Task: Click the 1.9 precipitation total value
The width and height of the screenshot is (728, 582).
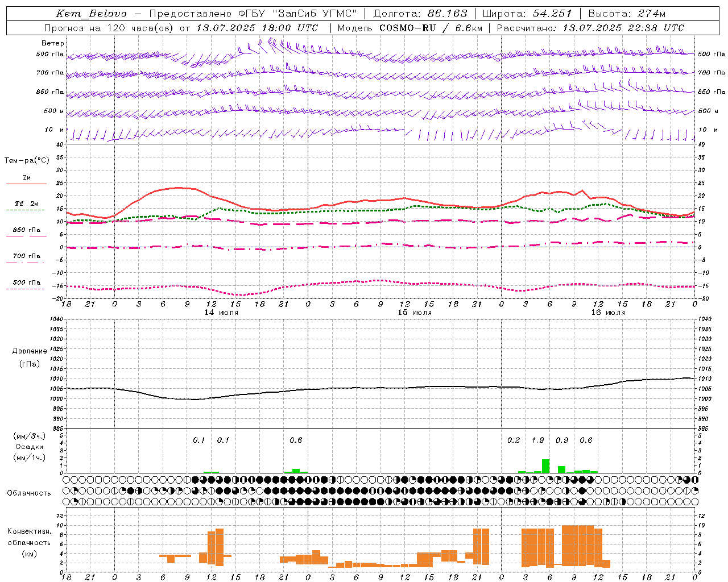Action: [537, 440]
